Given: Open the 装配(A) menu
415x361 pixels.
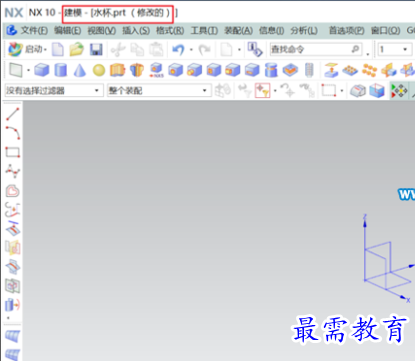Looking at the screenshot, I should click(x=238, y=31).
